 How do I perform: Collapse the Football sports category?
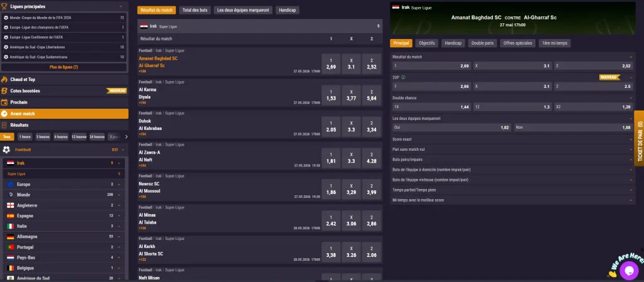pos(123,150)
